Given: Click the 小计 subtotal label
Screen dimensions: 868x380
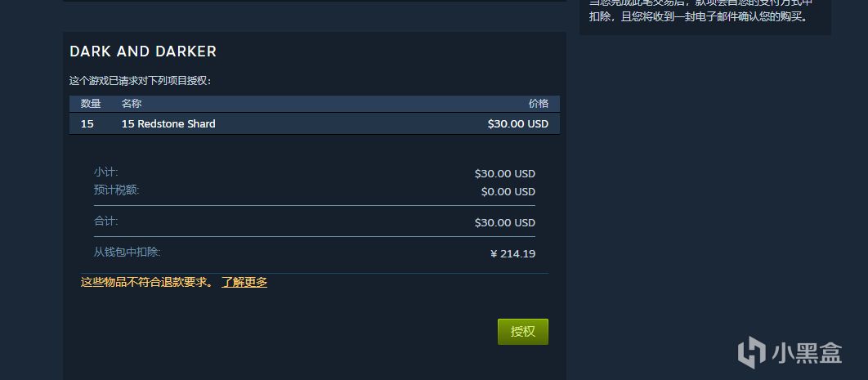Looking at the screenshot, I should tap(106, 172).
